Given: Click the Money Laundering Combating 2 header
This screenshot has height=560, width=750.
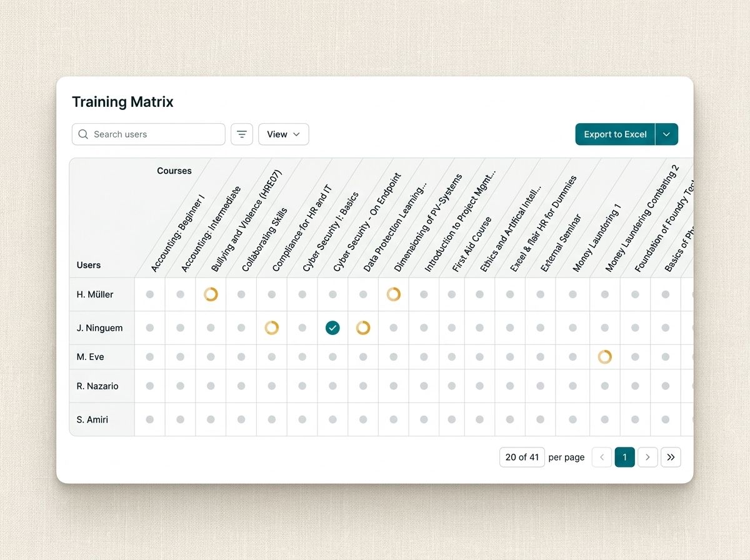Looking at the screenshot, I should click(642, 218).
